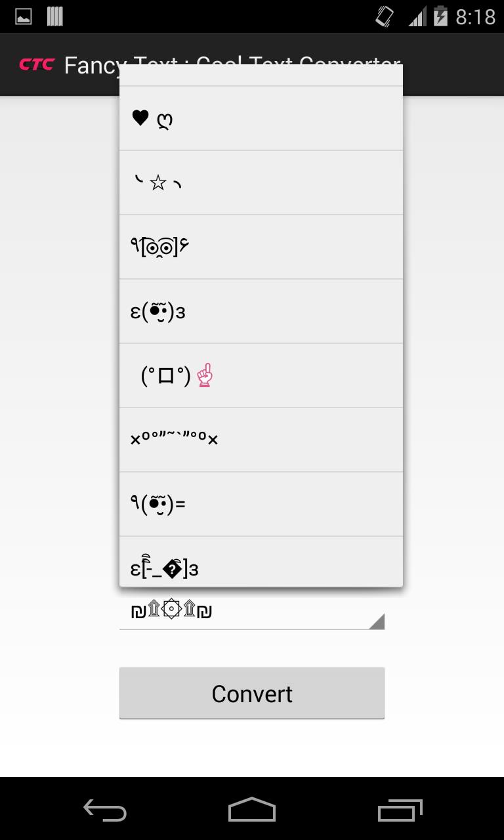Choose the wide-eyed face in brackets emoticon
The image size is (504, 840).
(261, 247)
